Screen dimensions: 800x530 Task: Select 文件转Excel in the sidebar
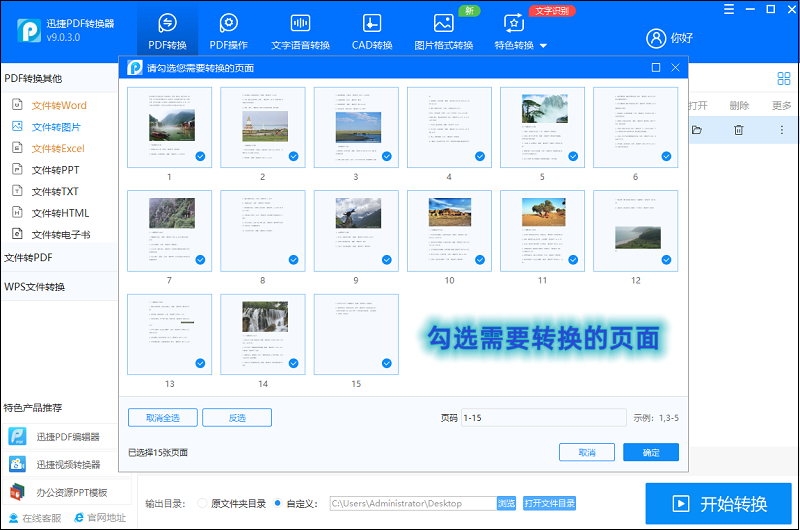58,148
